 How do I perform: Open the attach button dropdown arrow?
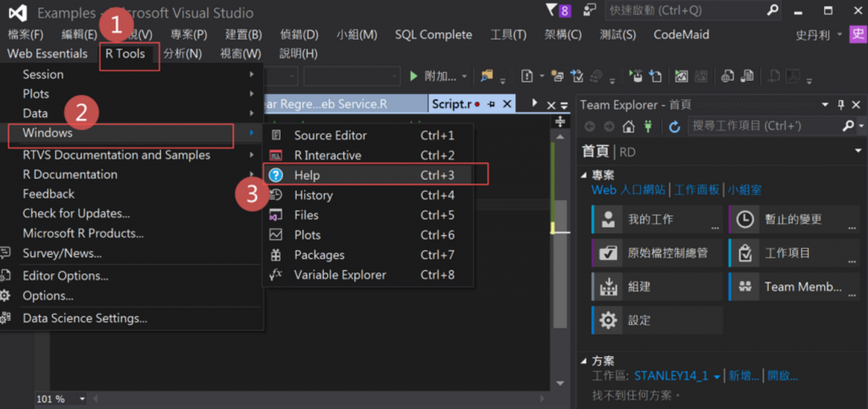coord(464,76)
